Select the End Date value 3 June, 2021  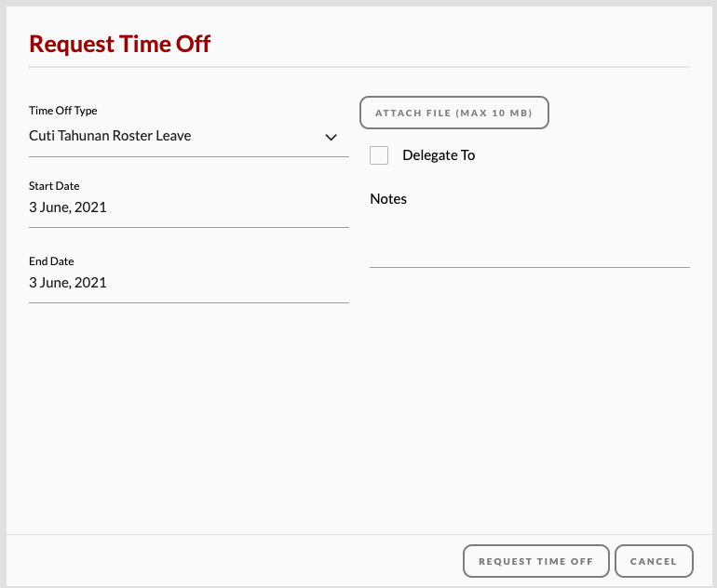point(68,283)
